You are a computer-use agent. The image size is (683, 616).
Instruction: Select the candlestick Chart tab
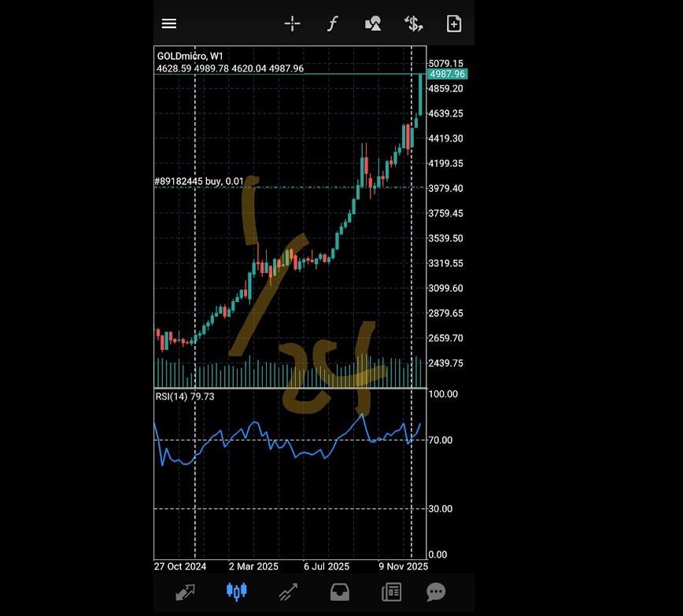[236, 592]
